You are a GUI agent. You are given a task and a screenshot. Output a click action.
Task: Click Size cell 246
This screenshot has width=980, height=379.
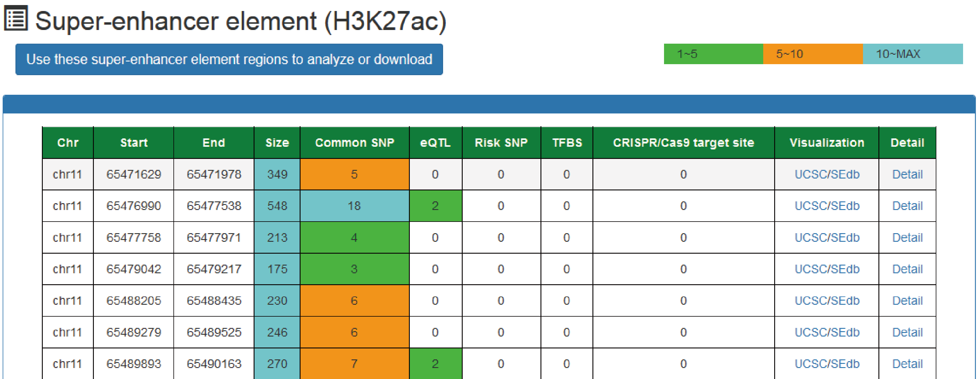[x=277, y=332]
